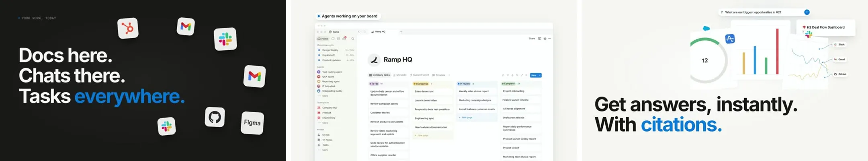Viewport: 868px width, 161px height.
Task: Star the Ramp HQ page
Action: pyautogui.click(x=545, y=39)
